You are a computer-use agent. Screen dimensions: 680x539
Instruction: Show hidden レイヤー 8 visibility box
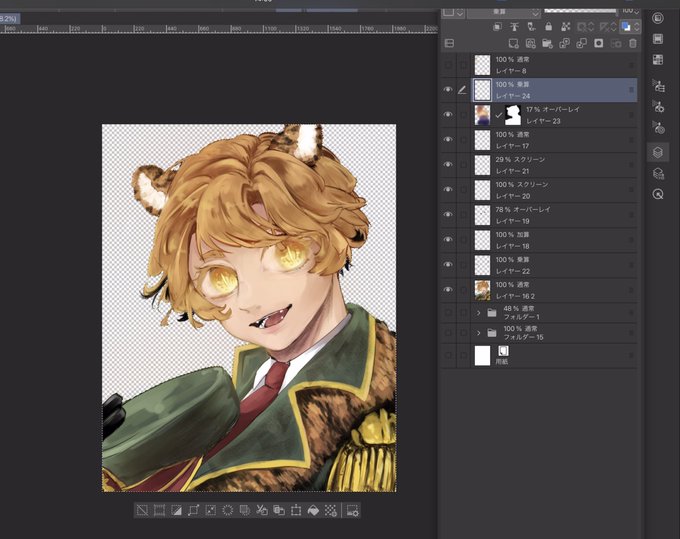[x=448, y=65]
